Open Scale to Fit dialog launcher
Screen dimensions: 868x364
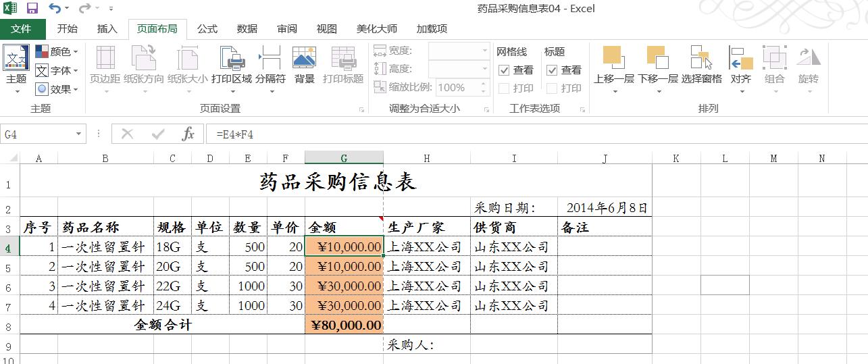point(486,109)
